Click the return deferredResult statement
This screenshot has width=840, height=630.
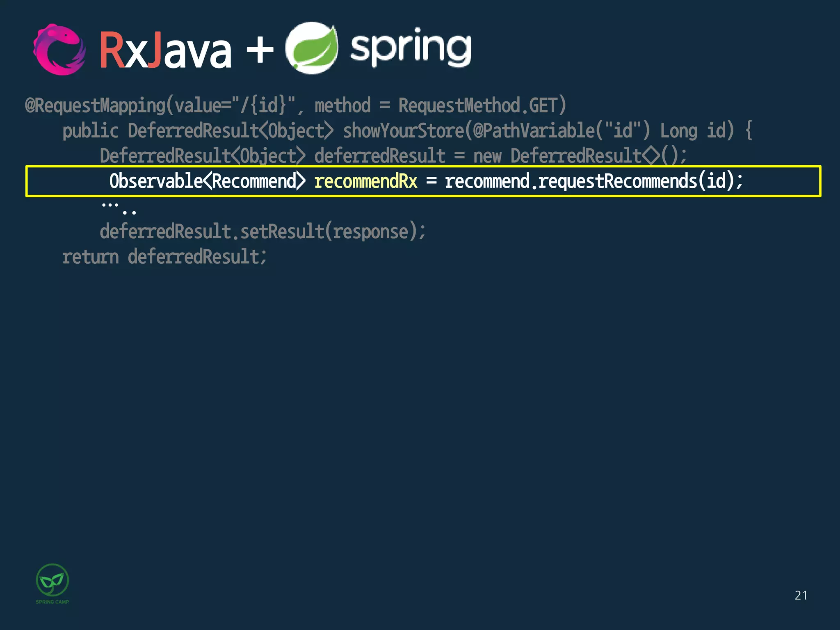pos(164,257)
